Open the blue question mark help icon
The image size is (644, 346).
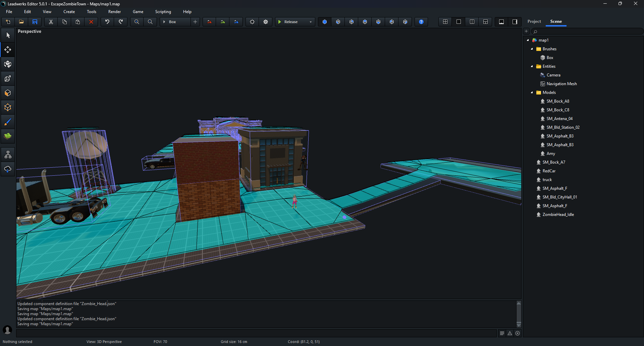pyautogui.click(x=421, y=22)
